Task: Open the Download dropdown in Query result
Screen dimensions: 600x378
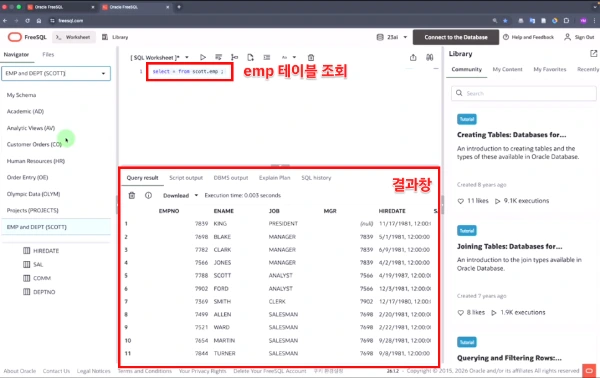Action: [x=180, y=196]
